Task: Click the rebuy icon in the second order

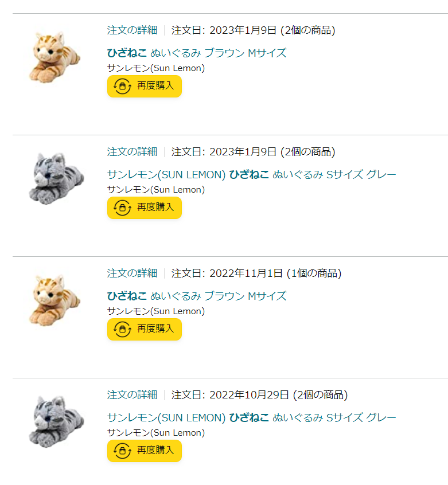Action: (x=122, y=208)
